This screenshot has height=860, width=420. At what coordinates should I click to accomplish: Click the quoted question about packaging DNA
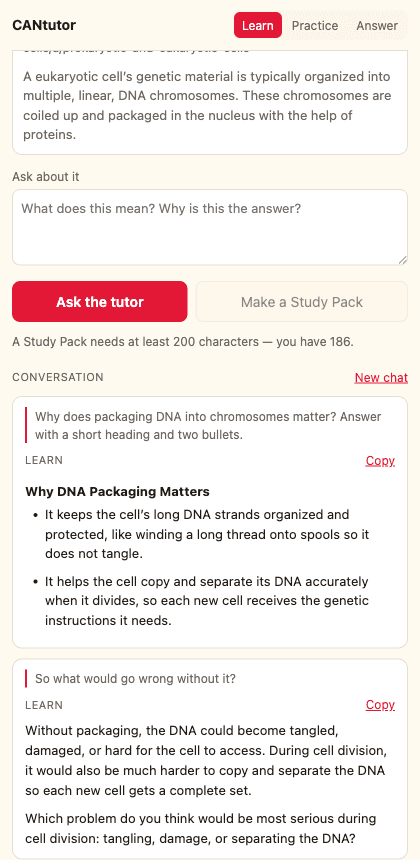pos(208,425)
